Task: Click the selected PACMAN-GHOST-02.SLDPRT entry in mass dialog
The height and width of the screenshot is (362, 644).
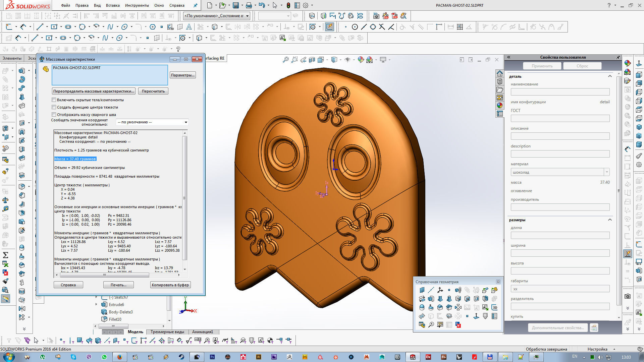Action: pyautogui.click(x=76, y=68)
